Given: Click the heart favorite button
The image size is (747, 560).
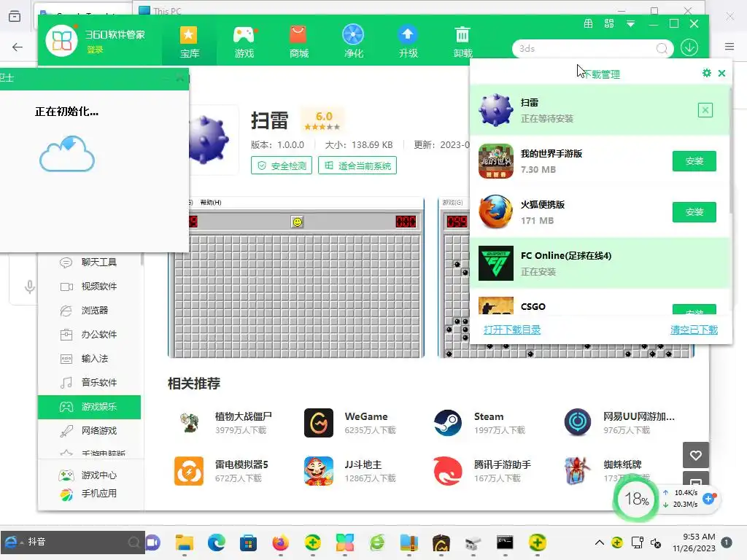Looking at the screenshot, I should coord(695,455).
